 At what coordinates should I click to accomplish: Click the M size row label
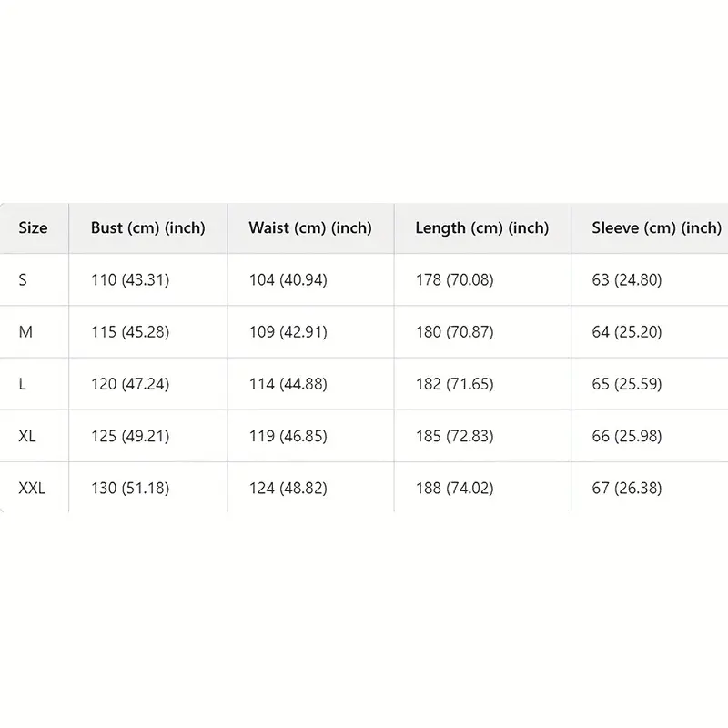tap(25, 332)
